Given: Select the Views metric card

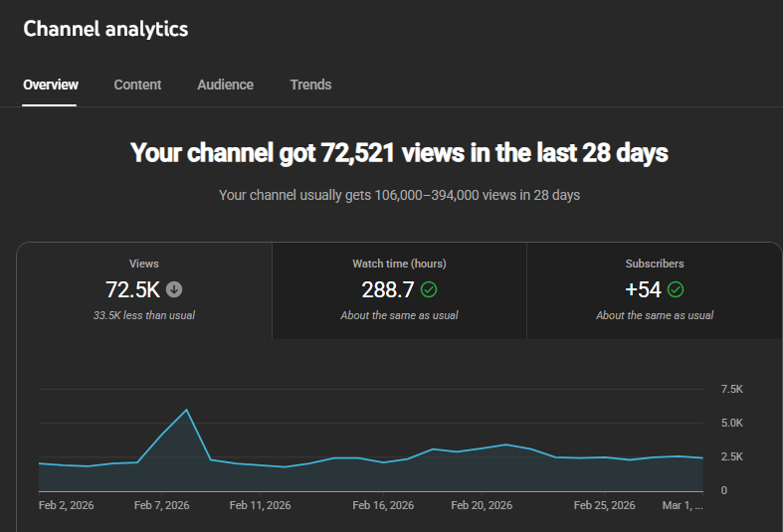Looking at the screenshot, I should (144, 290).
